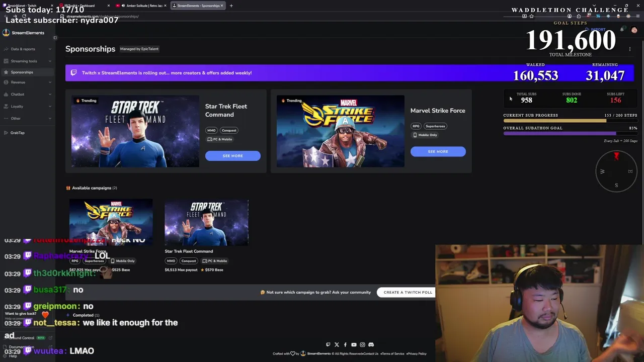Open the vertical three-dots page menu
The height and width of the screenshot is (362, 644).
[x=629, y=49]
